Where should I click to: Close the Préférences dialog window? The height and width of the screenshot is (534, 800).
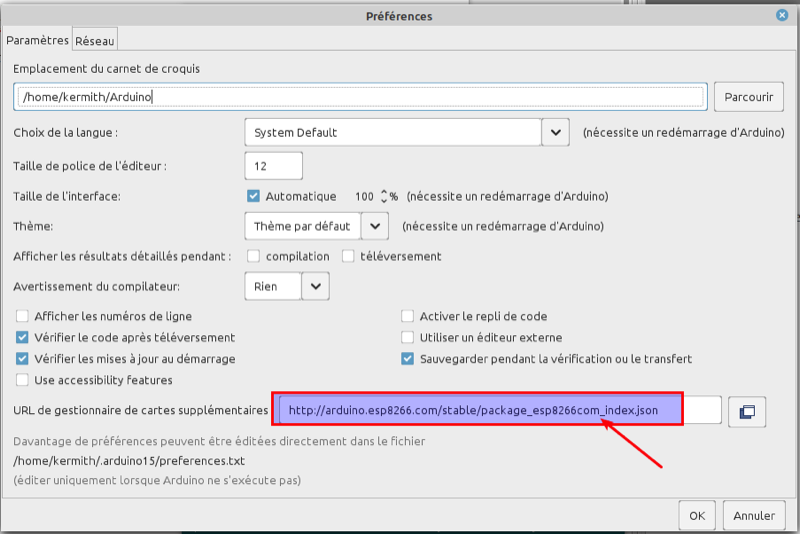click(781, 15)
